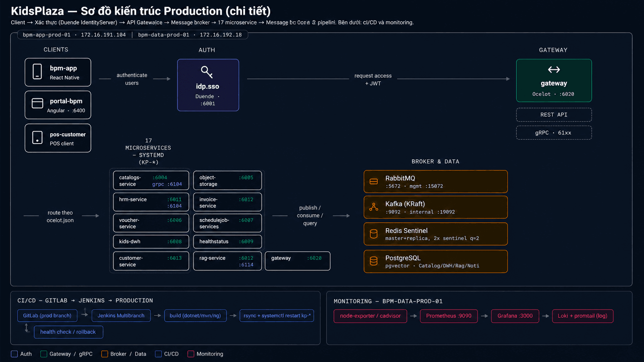
Task: Click the invoice-service node
Action: (x=227, y=202)
